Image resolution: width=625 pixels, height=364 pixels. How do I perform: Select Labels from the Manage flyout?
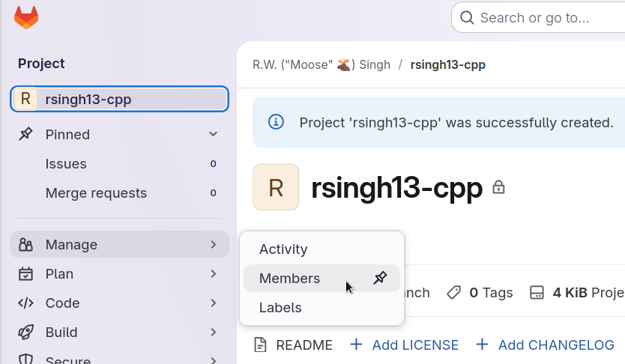[x=321, y=307]
